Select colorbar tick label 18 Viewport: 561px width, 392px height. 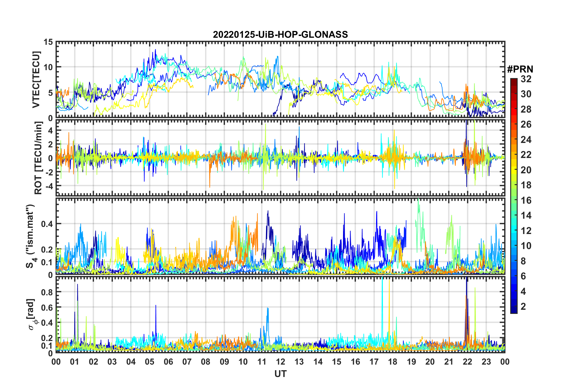(526, 185)
